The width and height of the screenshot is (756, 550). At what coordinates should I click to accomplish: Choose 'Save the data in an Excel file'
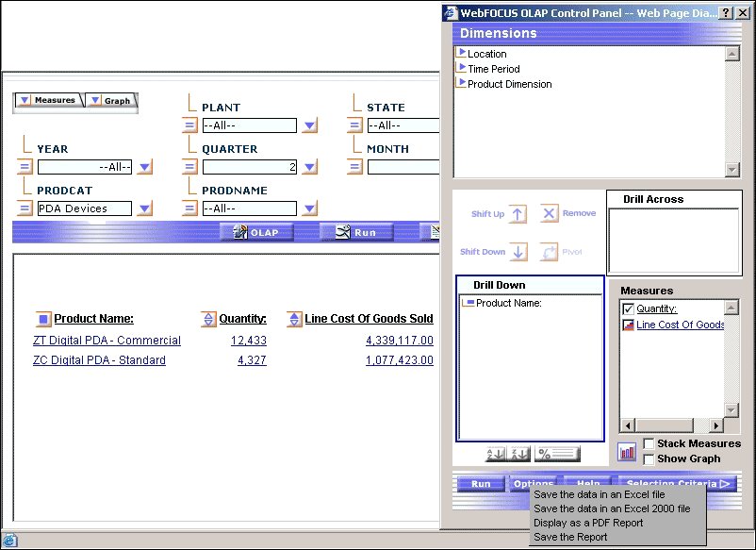(599, 494)
